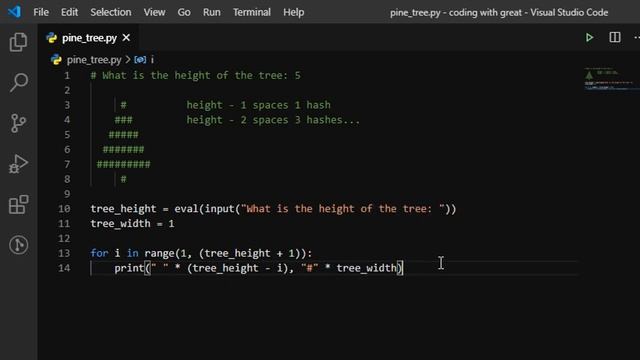The image size is (640, 360).
Task: Open the Git graph icon in activity bar
Action: click(x=18, y=245)
